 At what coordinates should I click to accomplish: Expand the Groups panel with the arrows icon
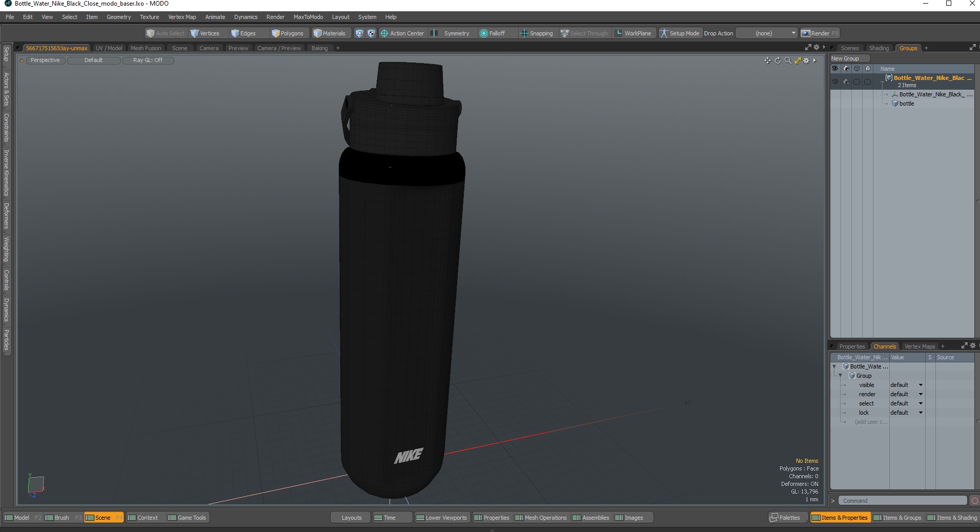pyautogui.click(x=972, y=48)
